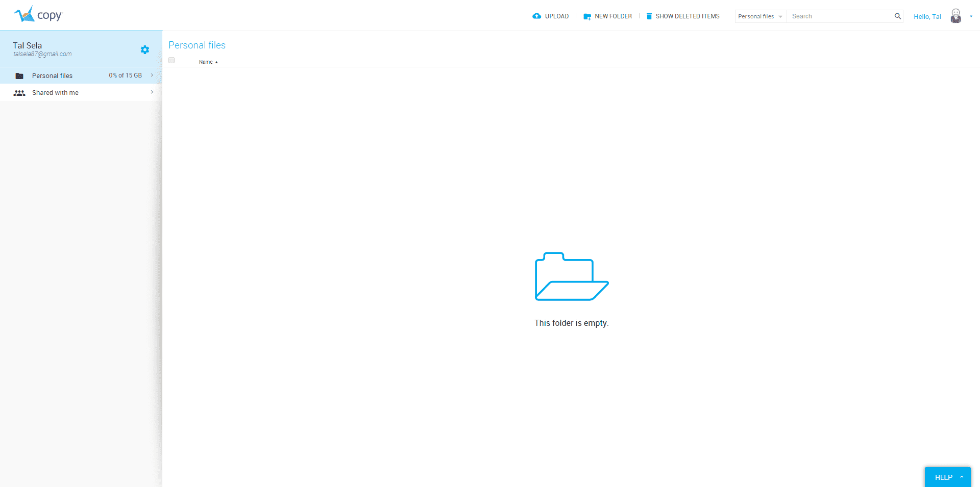Viewport: 980px width, 487px height.
Task: Click the user avatar icon
Action: 956,16
